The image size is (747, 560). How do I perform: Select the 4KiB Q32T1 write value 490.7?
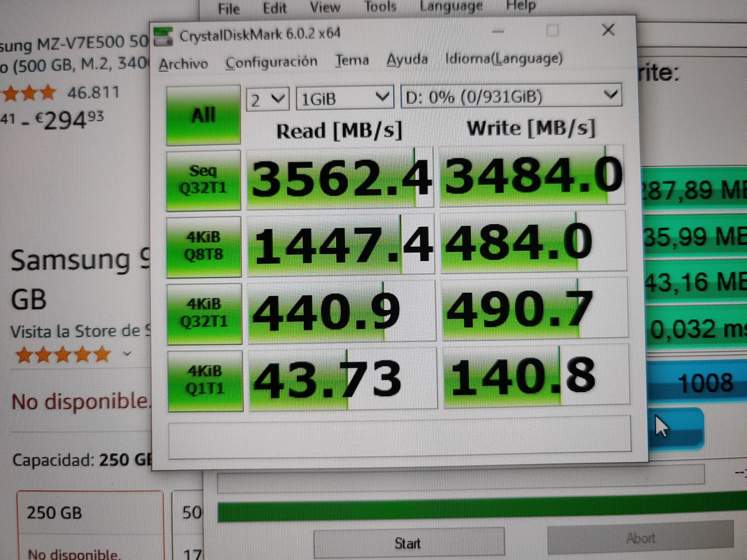[535, 309]
